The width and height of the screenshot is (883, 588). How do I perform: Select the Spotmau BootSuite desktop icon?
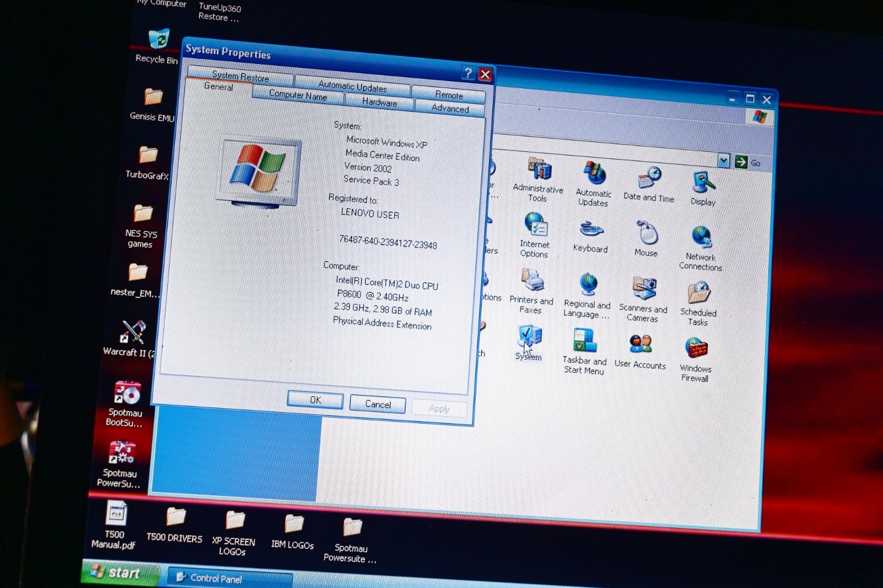[125, 404]
